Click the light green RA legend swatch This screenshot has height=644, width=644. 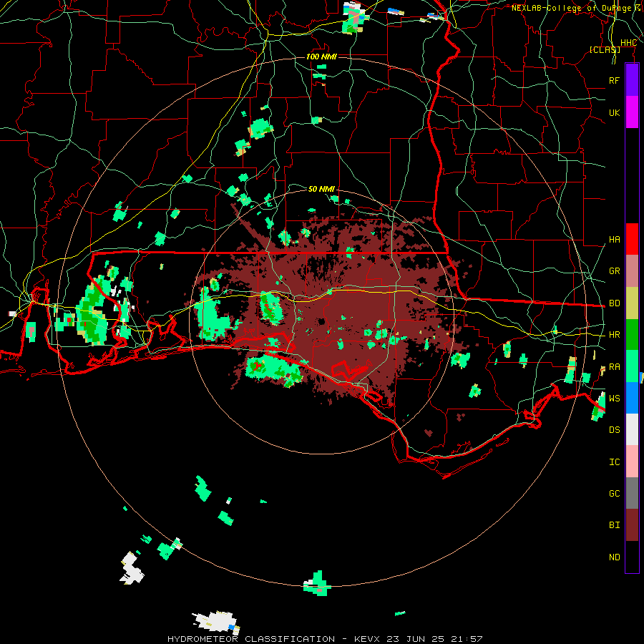[x=632, y=366]
